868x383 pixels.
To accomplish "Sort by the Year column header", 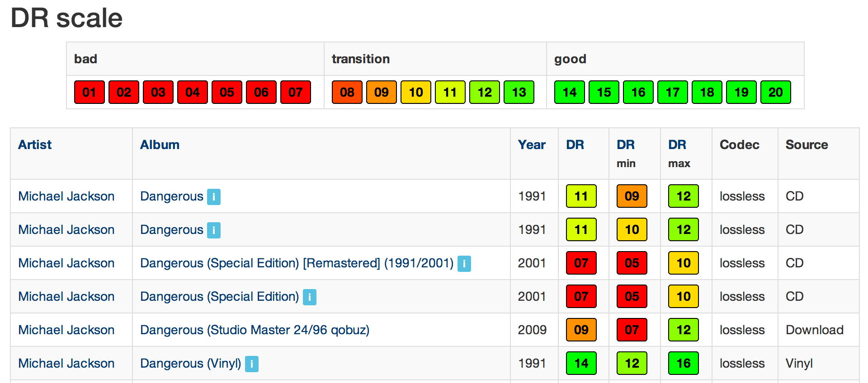I will point(532,145).
